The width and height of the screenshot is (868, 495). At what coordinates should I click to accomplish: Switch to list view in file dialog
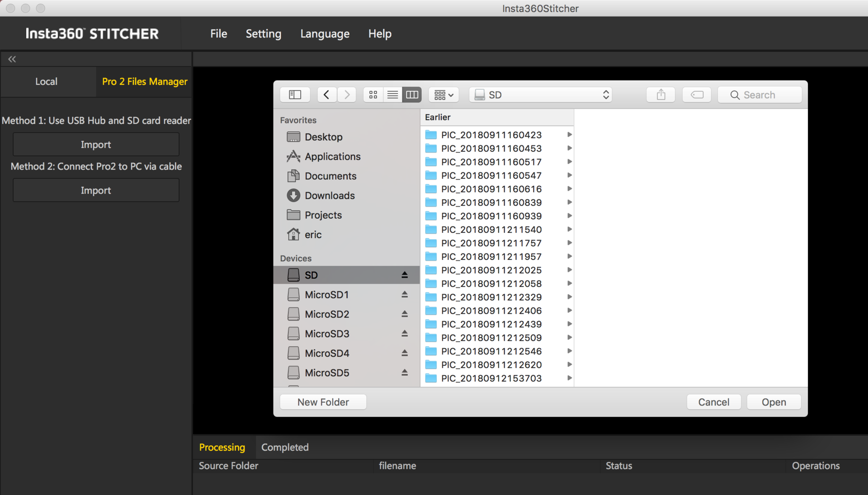point(392,95)
